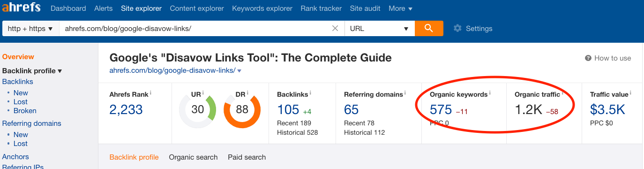Click the How to use help icon
This screenshot has height=169, width=644.
[588, 58]
